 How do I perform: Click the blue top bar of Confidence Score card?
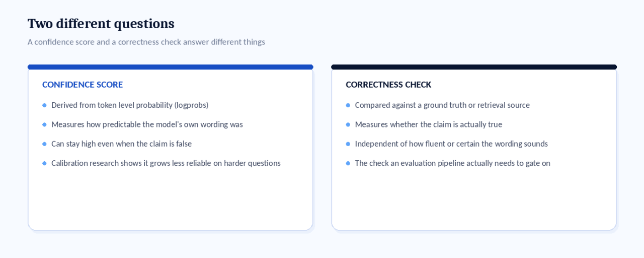coord(171,67)
